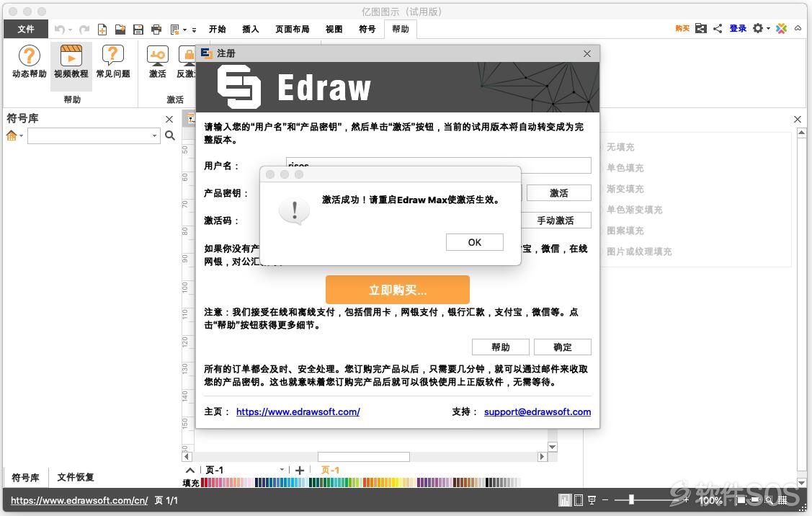This screenshot has width=812, height=516.
Task: Switch to the 开始 ribbon tab
Action: click(218, 29)
